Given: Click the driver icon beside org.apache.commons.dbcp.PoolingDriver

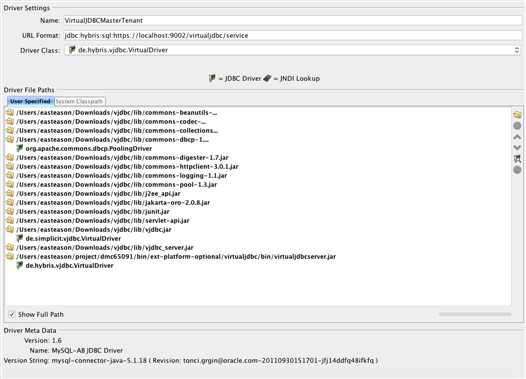Looking at the screenshot, I should 20,148.
